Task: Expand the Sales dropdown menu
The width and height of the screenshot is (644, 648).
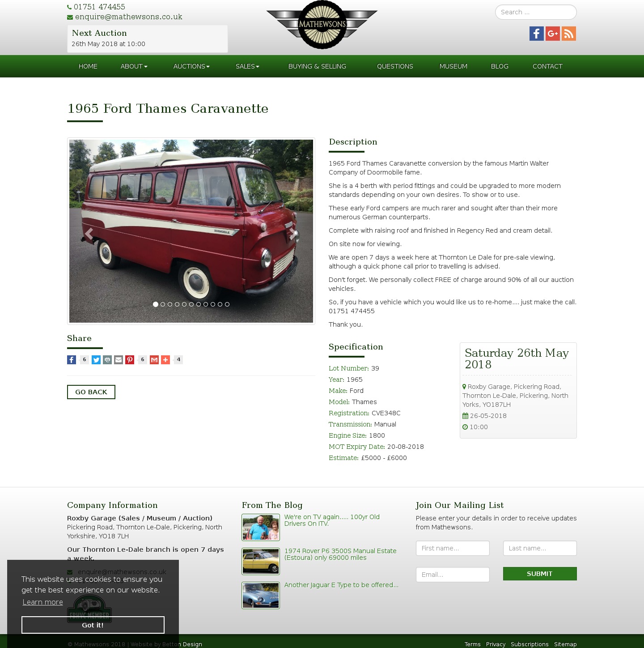Action: click(x=247, y=66)
